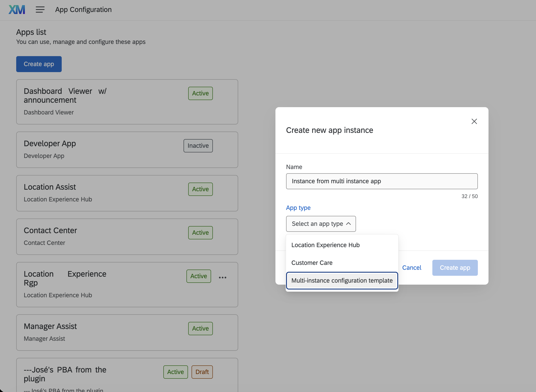Open the Manager Assist app card
536x392 pixels.
click(x=127, y=333)
